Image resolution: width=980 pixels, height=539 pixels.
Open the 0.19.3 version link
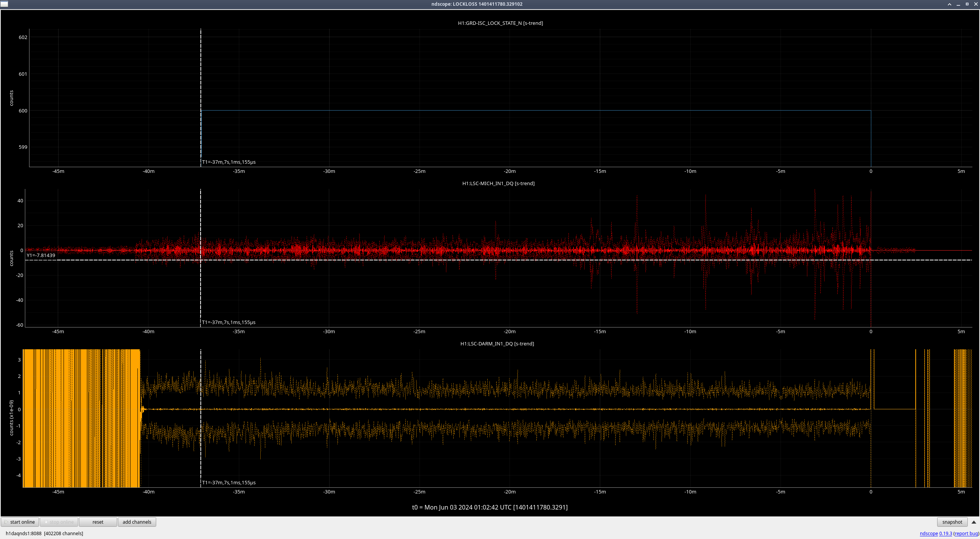(946, 533)
